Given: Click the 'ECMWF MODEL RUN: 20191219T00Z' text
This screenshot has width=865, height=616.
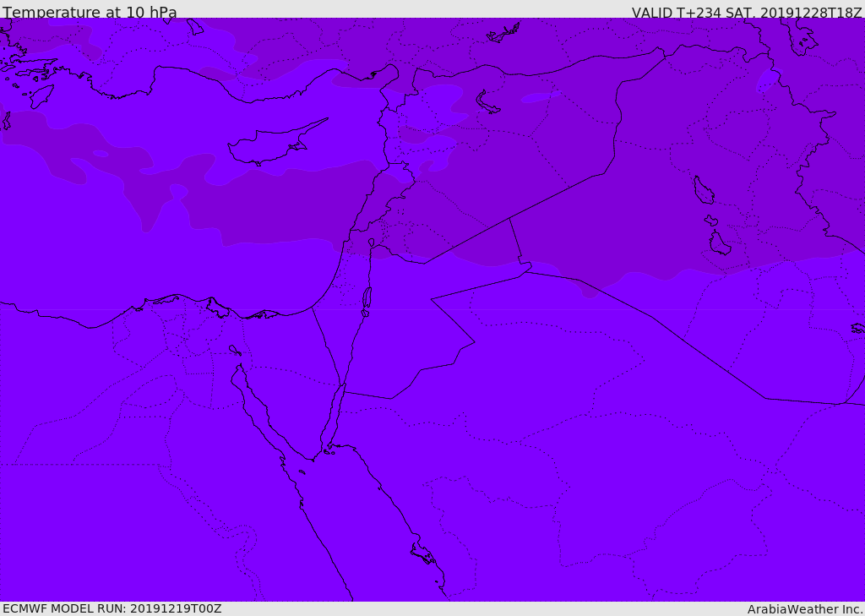Looking at the screenshot, I should [112, 608].
